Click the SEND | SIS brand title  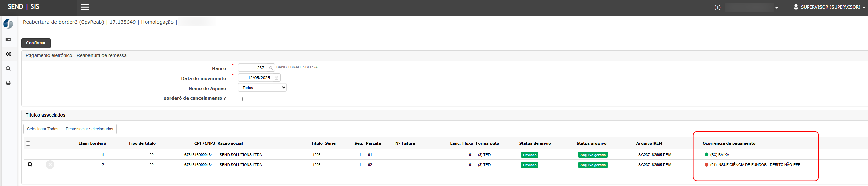pyautogui.click(x=23, y=7)
